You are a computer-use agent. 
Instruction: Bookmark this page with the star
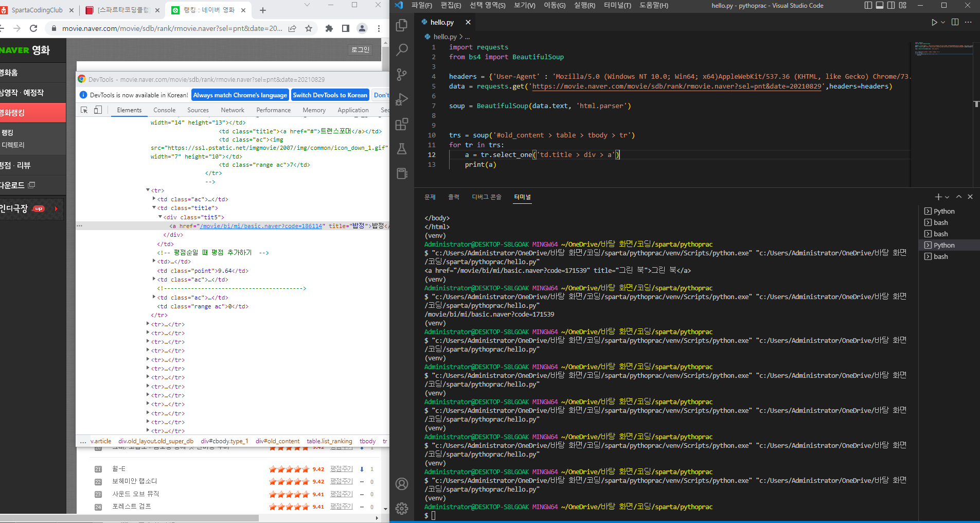click(309, 28)
